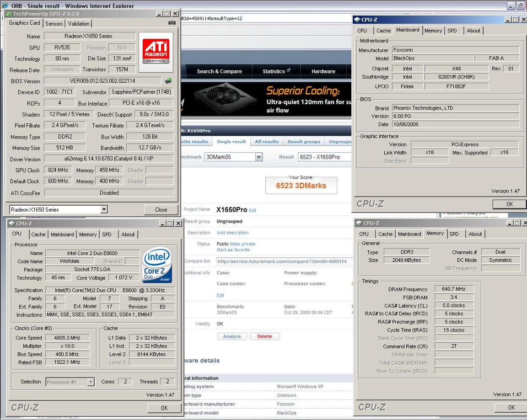Screen dimensions: 527x420
Task: Open the Memory tab in CPU-Z processor window
Action: 88,234
